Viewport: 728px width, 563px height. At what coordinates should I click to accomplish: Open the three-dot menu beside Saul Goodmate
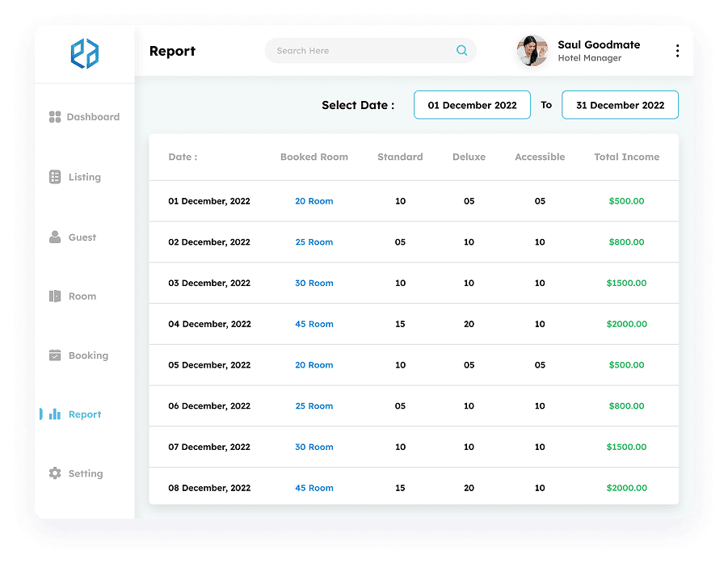click(677, 50)
